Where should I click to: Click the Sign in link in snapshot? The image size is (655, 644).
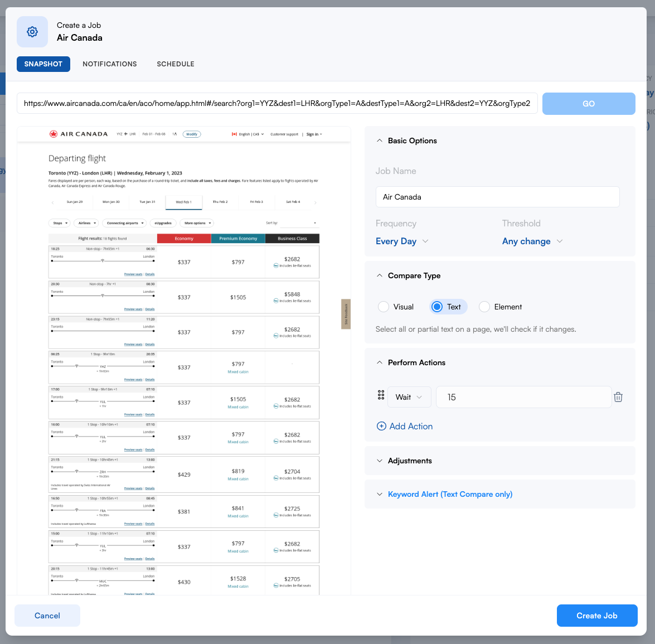tap(314, 134)
